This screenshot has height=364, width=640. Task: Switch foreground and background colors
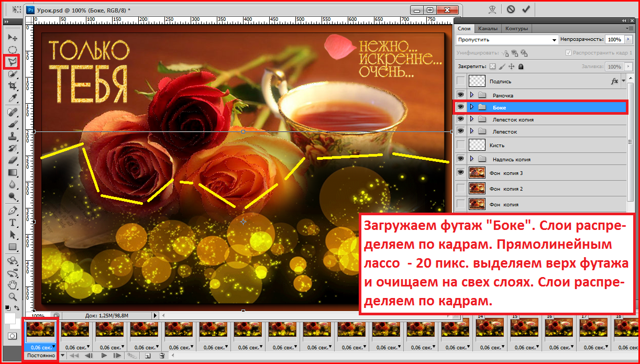[17, 307]
